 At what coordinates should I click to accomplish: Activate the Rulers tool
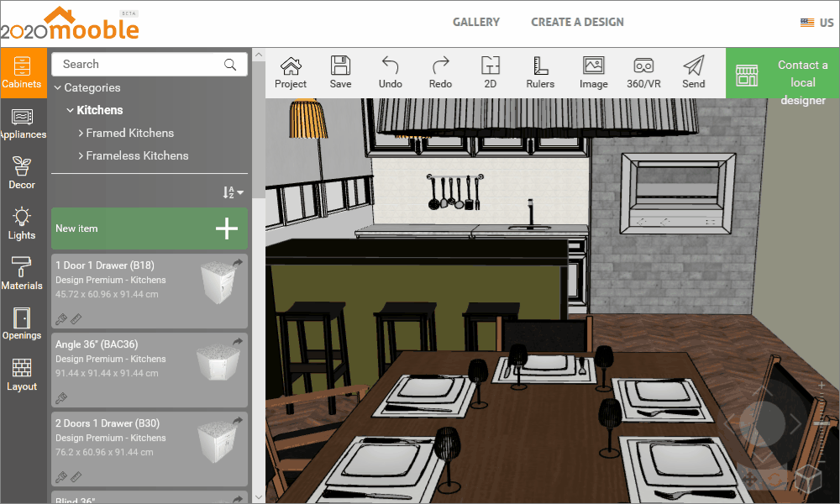coord(540,72)
